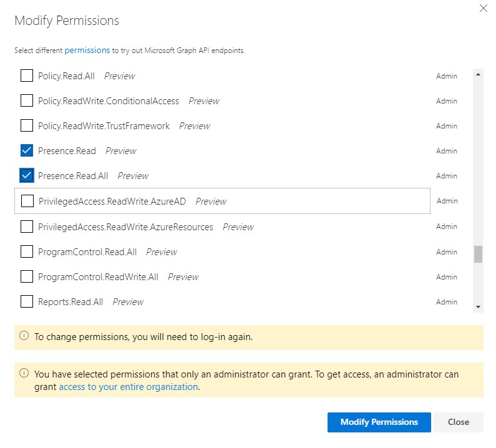This screenshot has height=448, width=496.
Task: Deselect the Presence.Read.All checkbox
Action: point(27,176)
